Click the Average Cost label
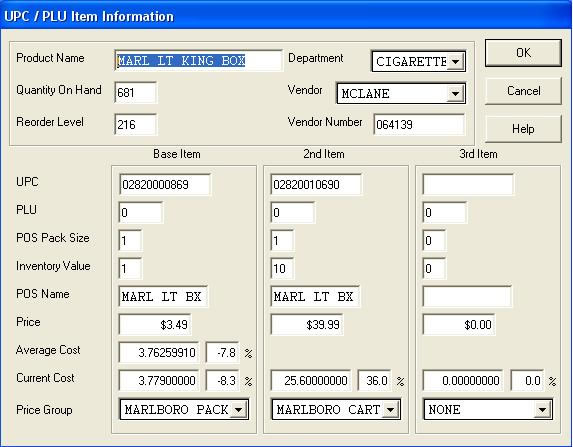 click(x=48, y=350)
